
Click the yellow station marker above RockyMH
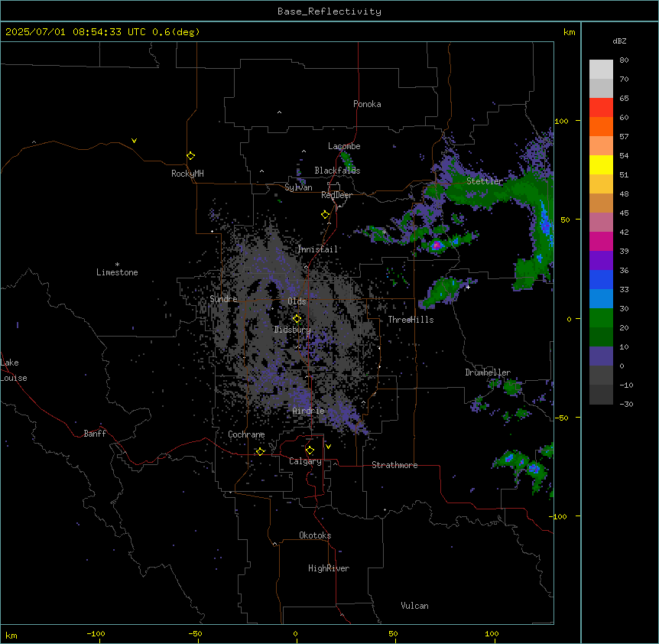[190, 156]
